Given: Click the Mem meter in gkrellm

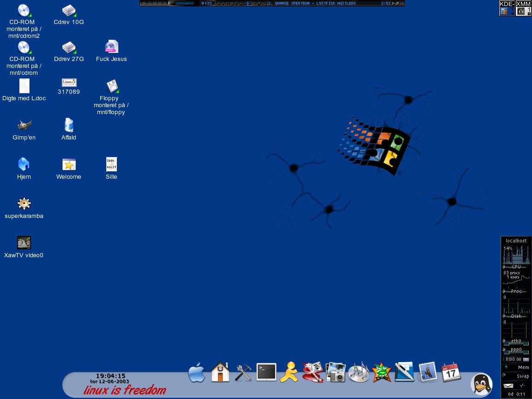Looking at the screenshot, I should [516, 368].
